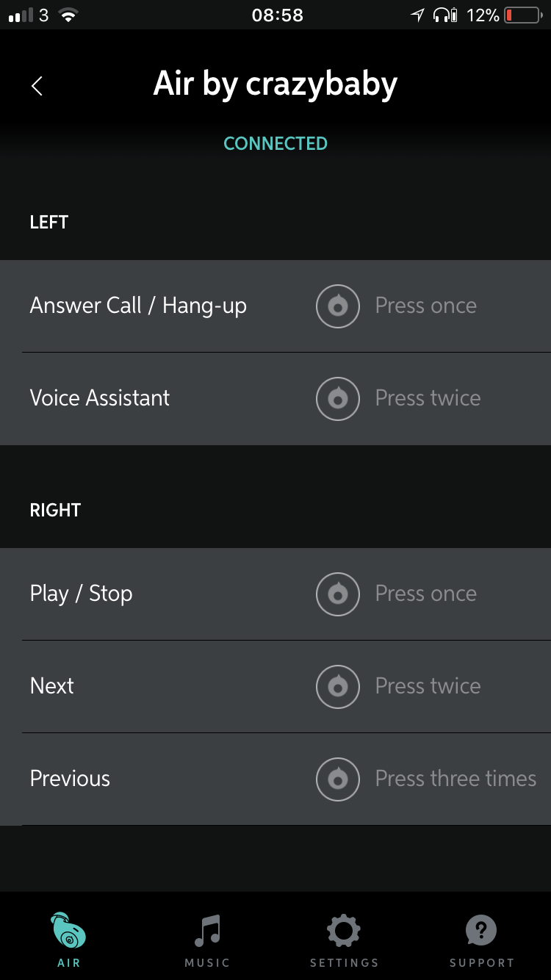Tap the button icon in Previous row
The width and height of the screenshot is (551, 980).
(338, 779)
